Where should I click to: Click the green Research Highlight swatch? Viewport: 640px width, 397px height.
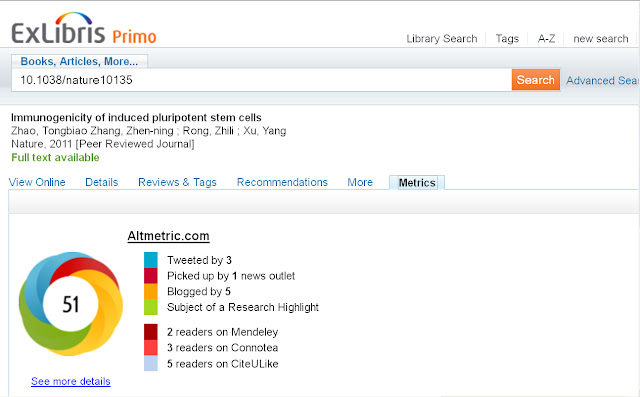[151, 307]
